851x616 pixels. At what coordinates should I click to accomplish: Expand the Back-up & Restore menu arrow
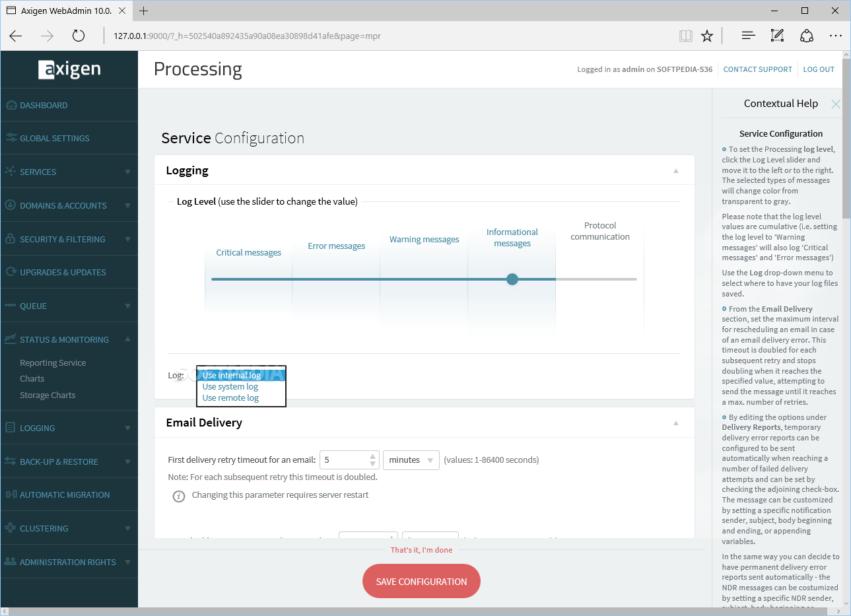(x=127, y=462)
